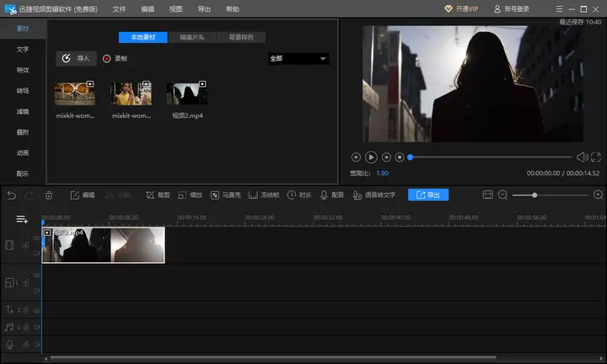The width and height of the screenshot is (607, 364).
Task: Switch to the 背景样例 tab
Action: (241, 37)
